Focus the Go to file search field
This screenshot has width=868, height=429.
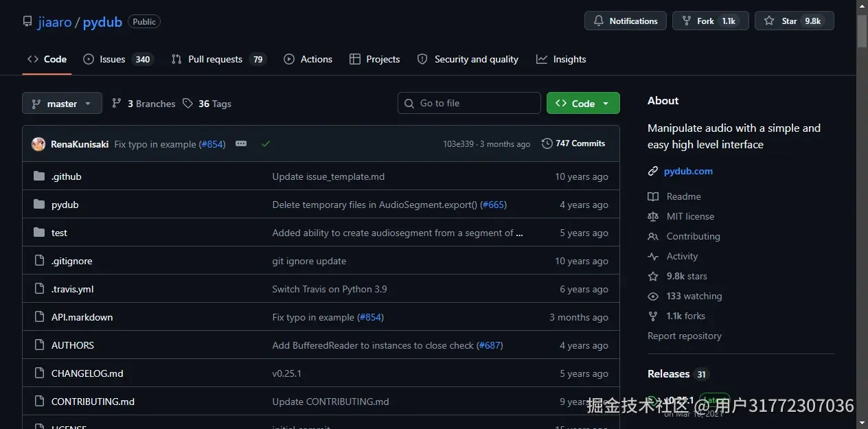[469, 103]
